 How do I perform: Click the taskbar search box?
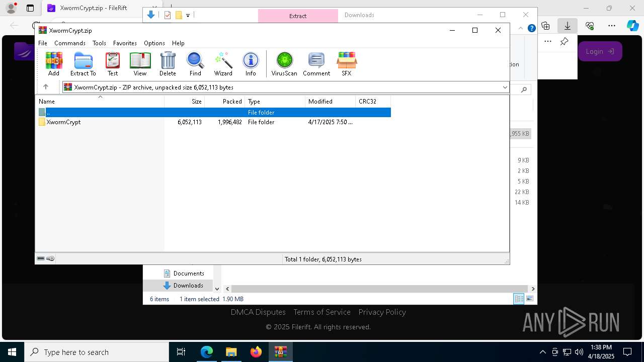tap(97, 352)
